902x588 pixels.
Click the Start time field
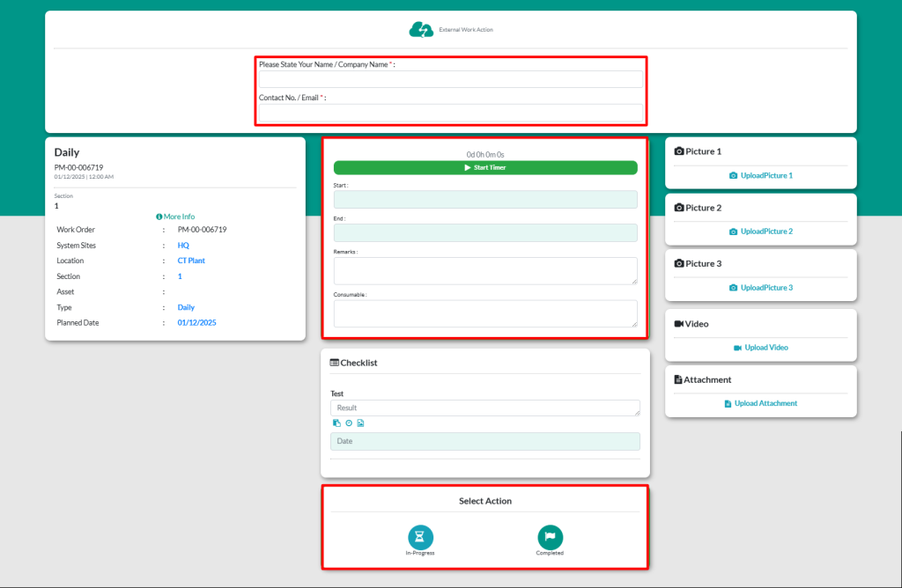(x=485, y=200)
